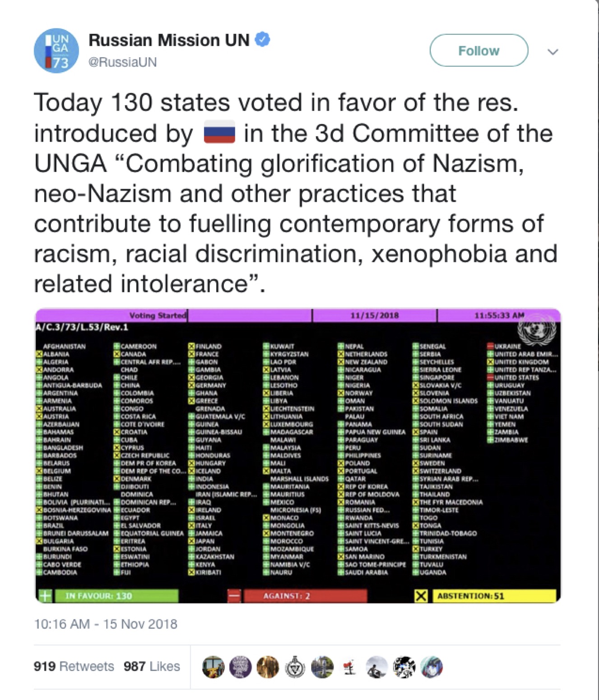
Task: Click the third liker avatar
Action: [268, 667]
